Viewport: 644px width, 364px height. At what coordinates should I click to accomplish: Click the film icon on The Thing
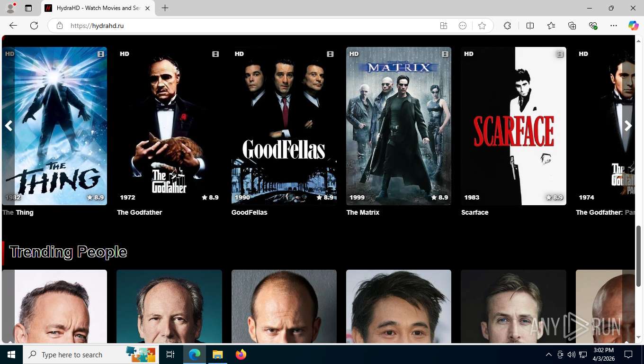coord(101,54)
